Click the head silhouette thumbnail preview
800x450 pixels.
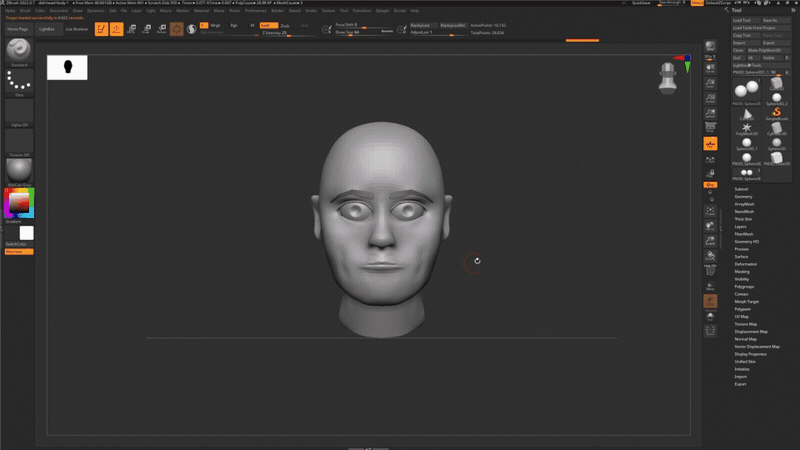point(67,67)
